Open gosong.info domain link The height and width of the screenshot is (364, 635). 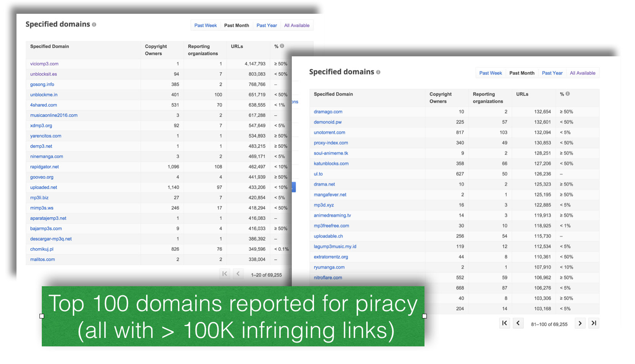[42, 85]
